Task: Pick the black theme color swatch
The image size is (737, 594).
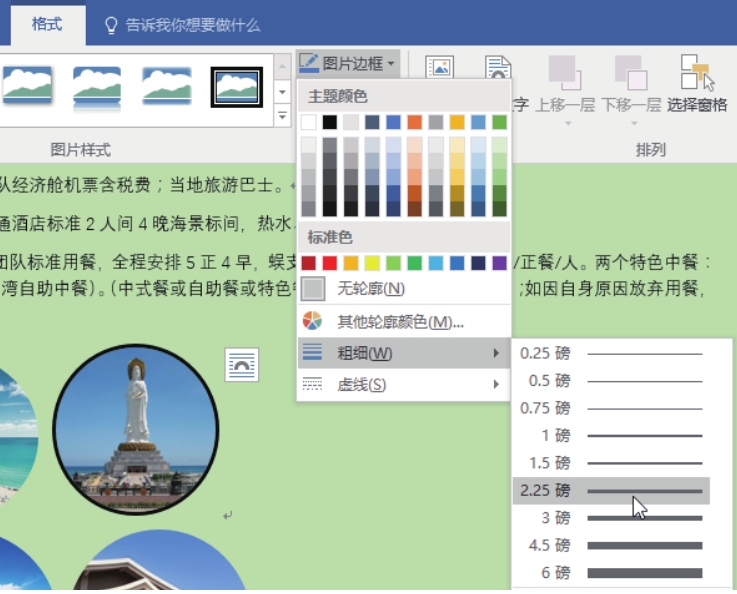Action: (329, 122)
